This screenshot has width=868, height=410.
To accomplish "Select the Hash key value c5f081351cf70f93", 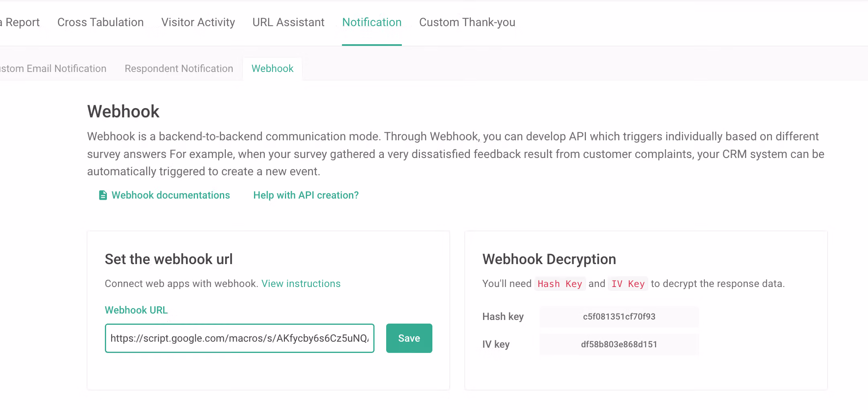I will [x=619, y=316].
